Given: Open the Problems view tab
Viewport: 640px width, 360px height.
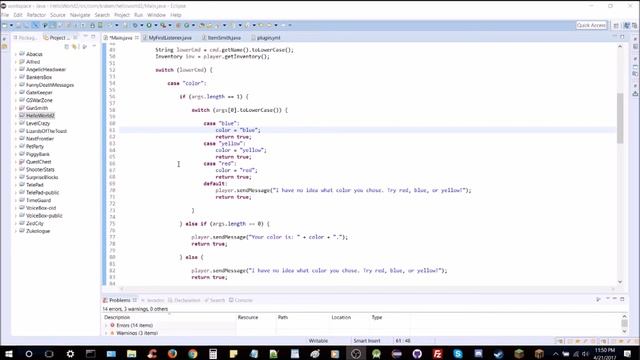Looking at the screenshot, I should pyautogui.click(x=120, y=300).
